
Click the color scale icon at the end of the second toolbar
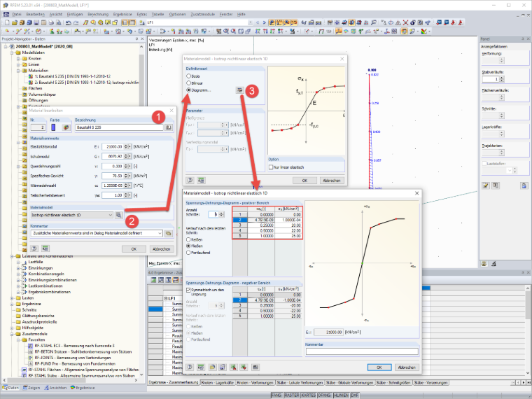tap(423, 31)
